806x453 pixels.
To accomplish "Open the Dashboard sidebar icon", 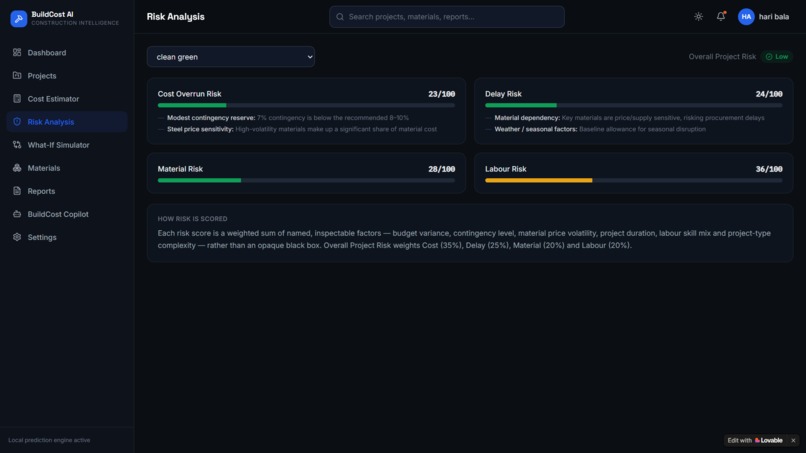I will [17, 52].
